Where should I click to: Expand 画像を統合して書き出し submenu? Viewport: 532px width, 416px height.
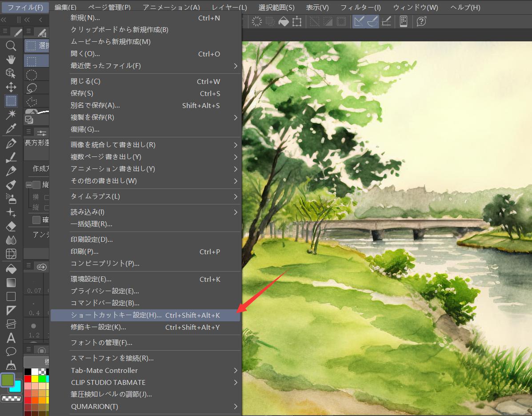pyautogui.click(x=145, y=145)
